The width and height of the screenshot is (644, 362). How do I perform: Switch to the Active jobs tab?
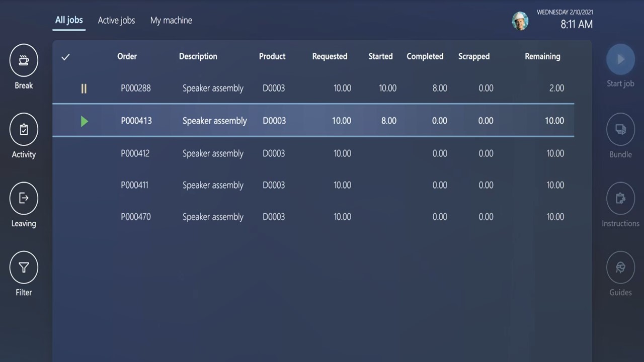pyautogui.click(x=116, y=20)
